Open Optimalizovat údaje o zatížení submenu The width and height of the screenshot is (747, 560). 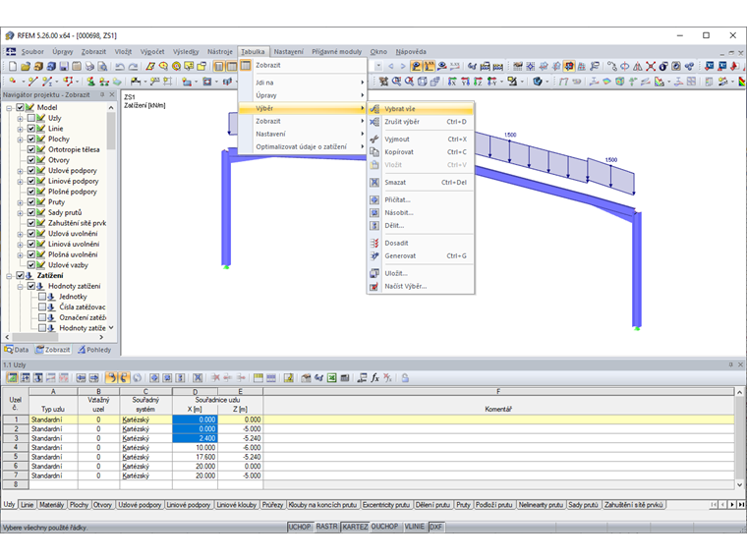[x=303, y=146]
